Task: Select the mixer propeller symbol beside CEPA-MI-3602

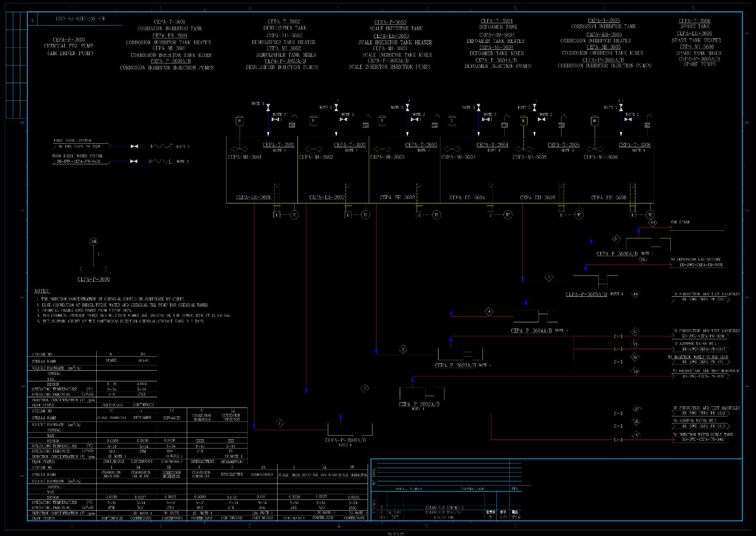Action: click(313, 149)
